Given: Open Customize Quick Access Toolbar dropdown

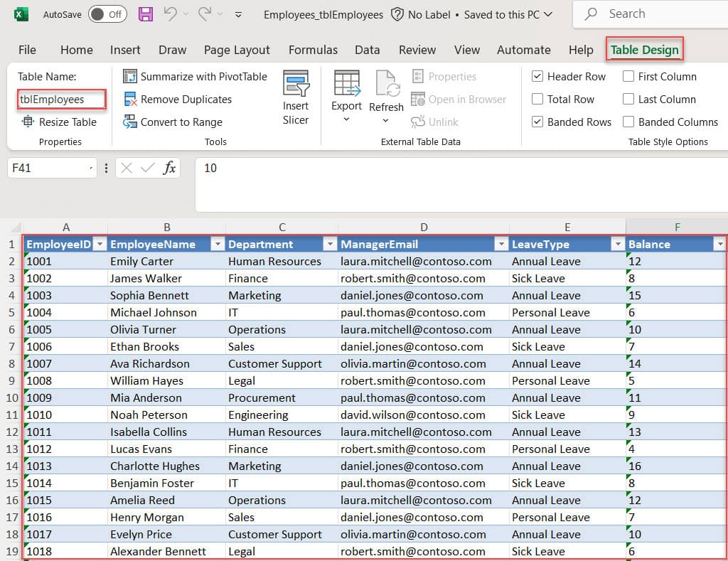Looking at the screenshot, I should (x=238, y=15).
